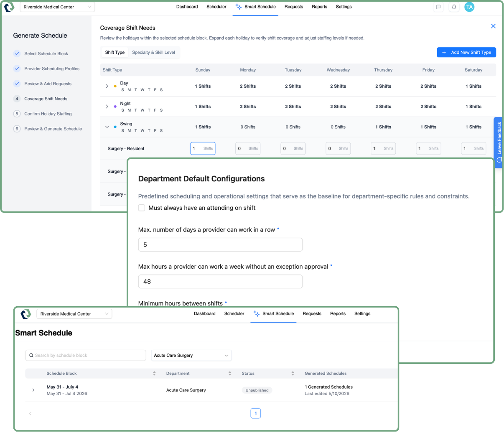Sort by the Department column
This screenshot has height=432, width=504.
coord(230,374)
